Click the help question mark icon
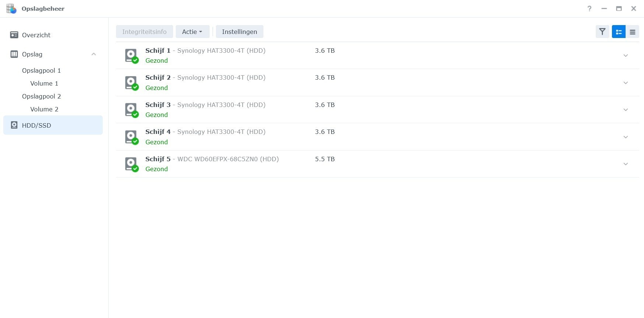The image size is (644, 318). [x=589, y=8]
